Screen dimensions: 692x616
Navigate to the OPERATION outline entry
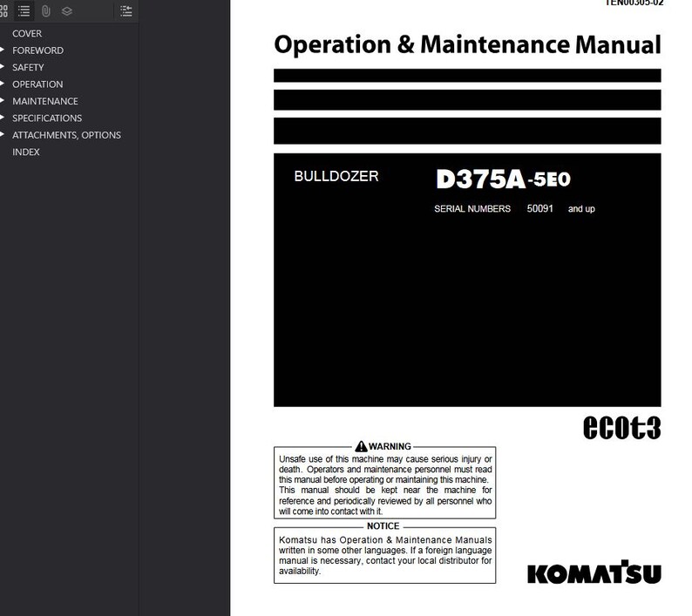pyautogui.click(x=37, y=85)
